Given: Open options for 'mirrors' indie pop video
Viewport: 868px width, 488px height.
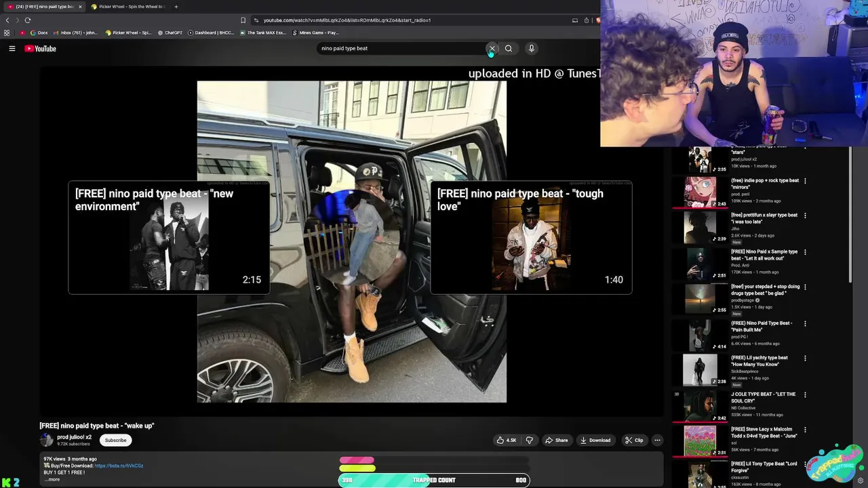Looking at the screenshot, I should click(805, 181).
